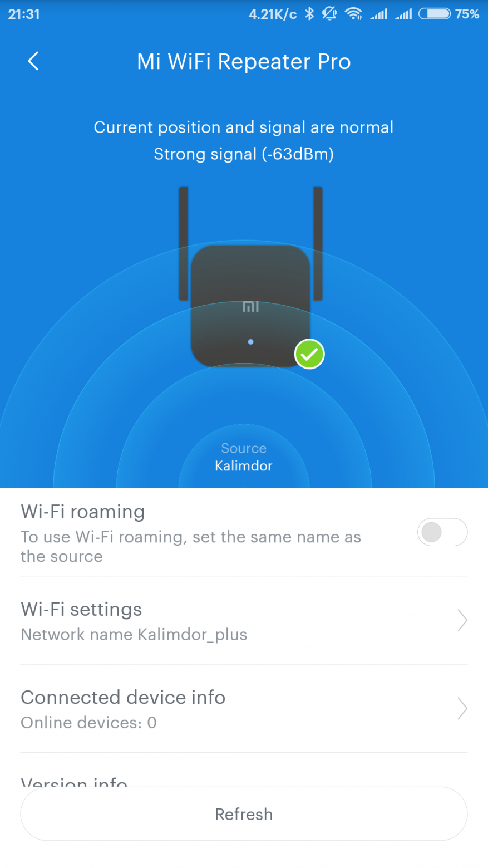
Task: Tap the Refresh button
Action: click(244, 814)
